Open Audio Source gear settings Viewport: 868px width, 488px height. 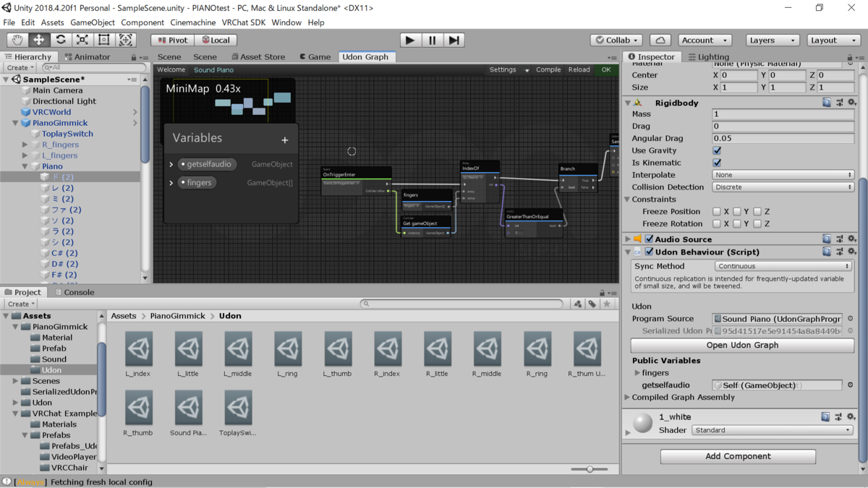(851, 239)
